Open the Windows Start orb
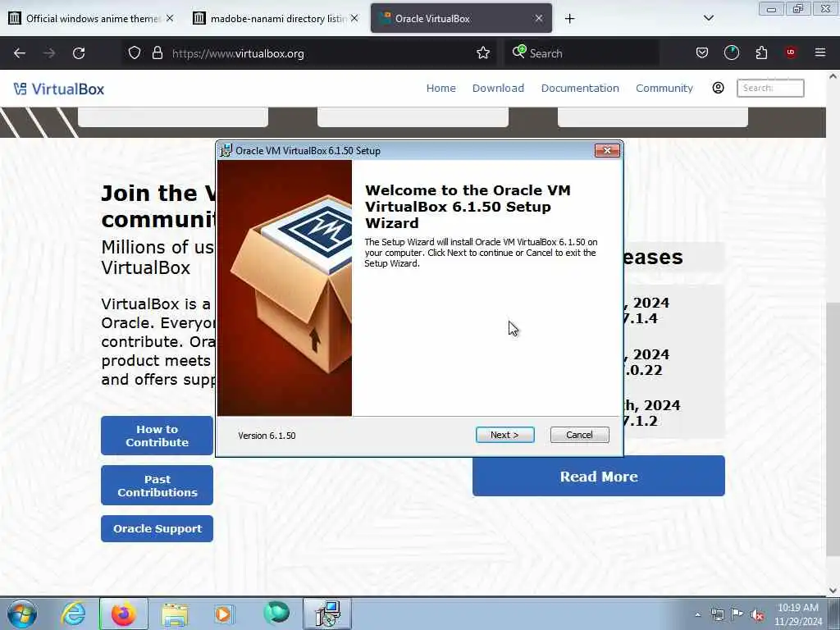The image size is (840, 630). (x=22, y=614)
